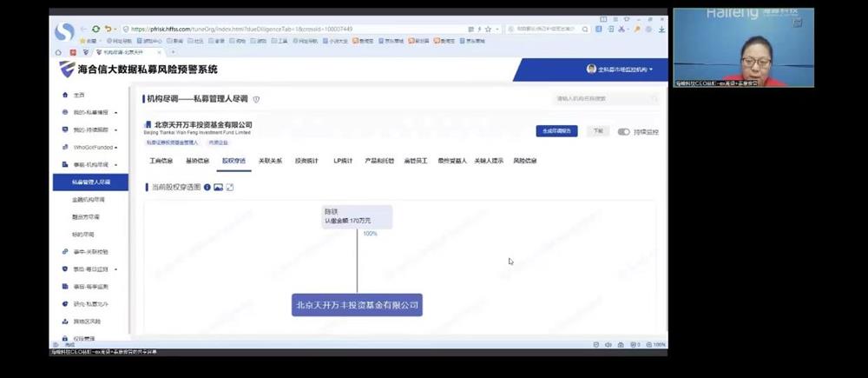Open the 高管员工 tab
Viewport: 868px width, 378px height.
tap(416, 161)
